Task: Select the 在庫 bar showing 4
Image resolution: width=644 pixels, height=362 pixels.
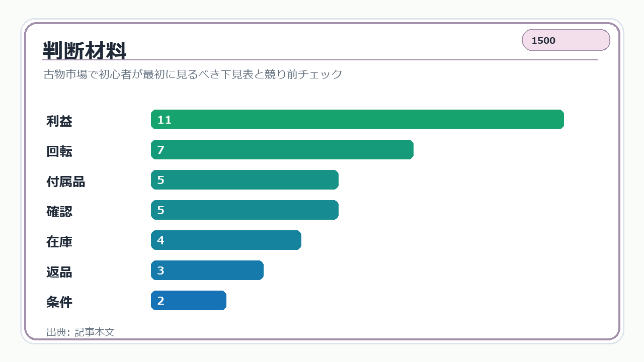Action: [226, 240]
